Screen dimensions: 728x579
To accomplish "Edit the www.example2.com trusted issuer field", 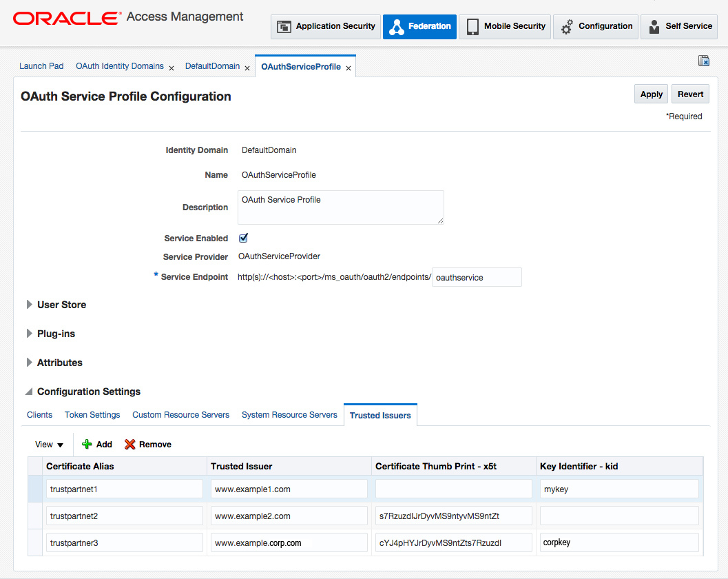I will tap(289, 516).
